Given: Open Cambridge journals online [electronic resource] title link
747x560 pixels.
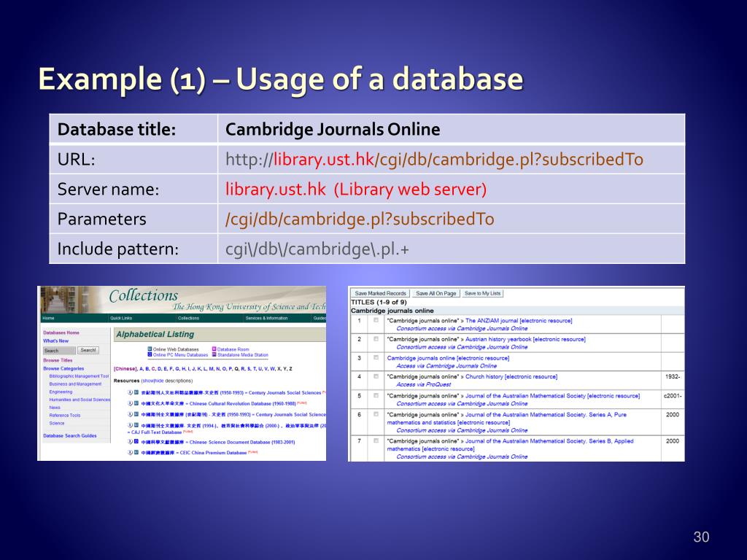Looking at the screenshot, I should point(448,358).
